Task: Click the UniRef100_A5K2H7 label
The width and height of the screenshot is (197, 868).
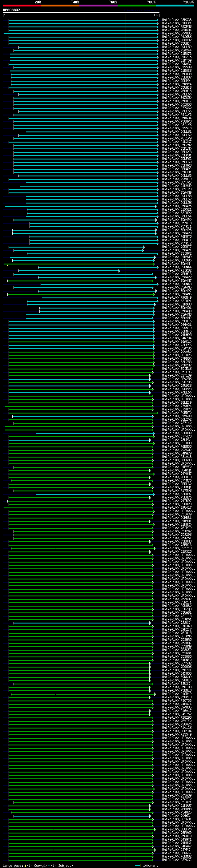Action: pos(176,365)
